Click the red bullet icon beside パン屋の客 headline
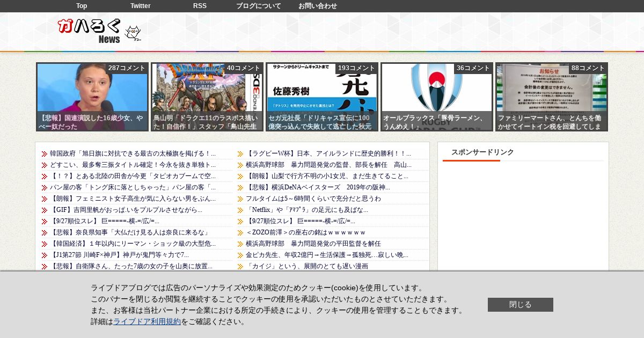644x338 pixels. point(45,188)
